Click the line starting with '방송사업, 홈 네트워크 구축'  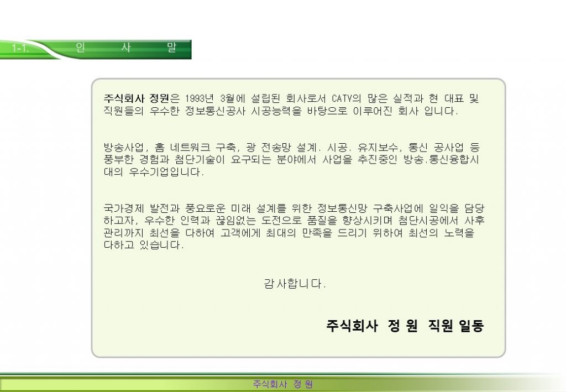pos(292,147)
